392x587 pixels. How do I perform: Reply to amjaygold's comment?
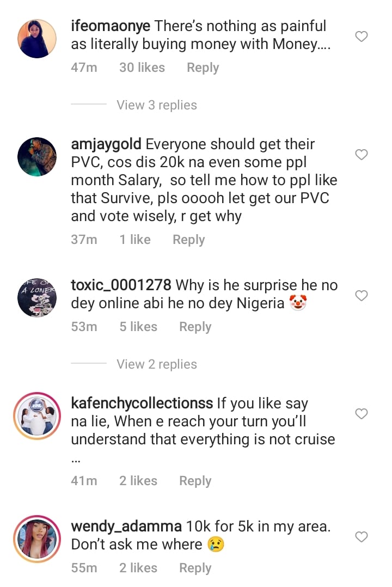pos(188,240)
